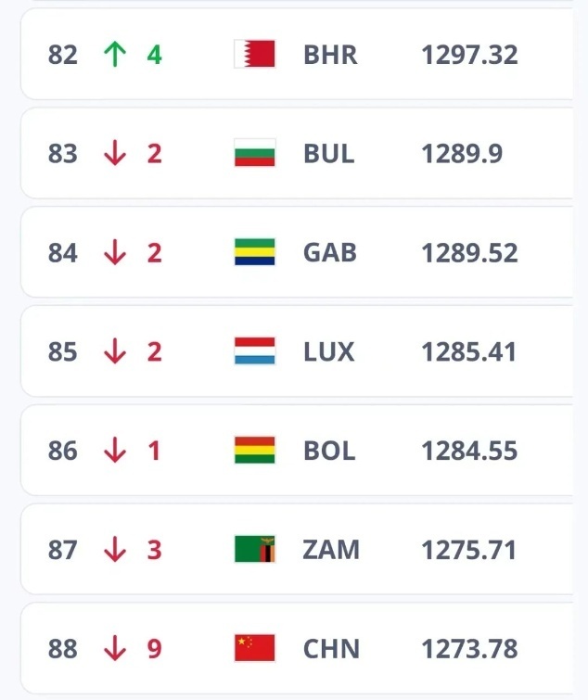This screenshot has height=700, width=588.
Task: Click the 1289.9 points value
Action: (462, 154)
